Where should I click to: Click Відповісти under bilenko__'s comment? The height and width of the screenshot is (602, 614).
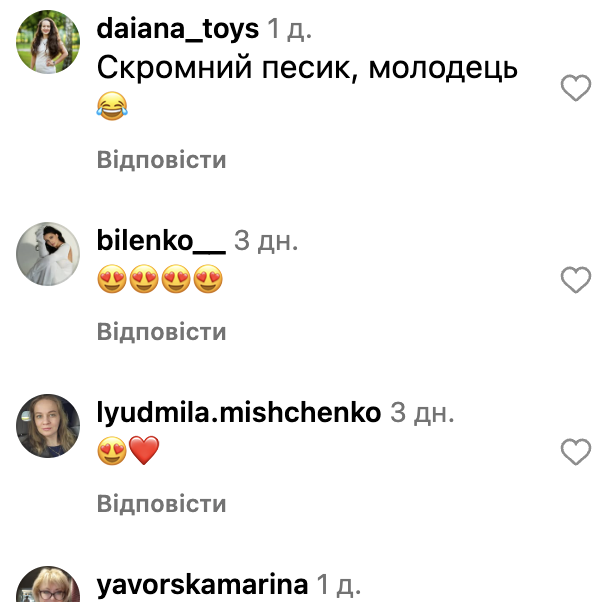[161, 332]
